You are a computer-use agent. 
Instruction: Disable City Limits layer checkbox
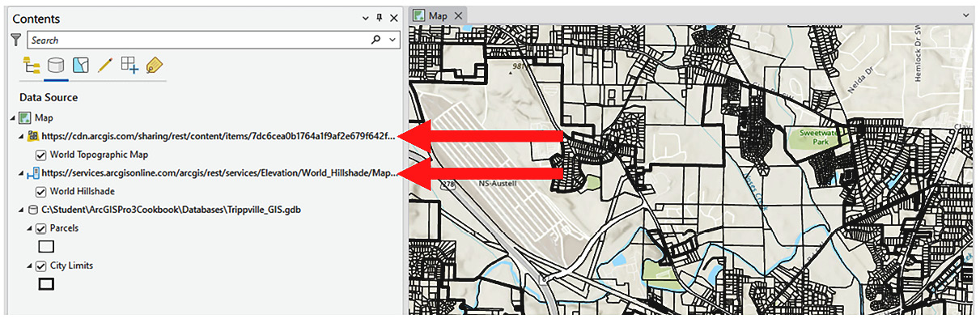41,266
